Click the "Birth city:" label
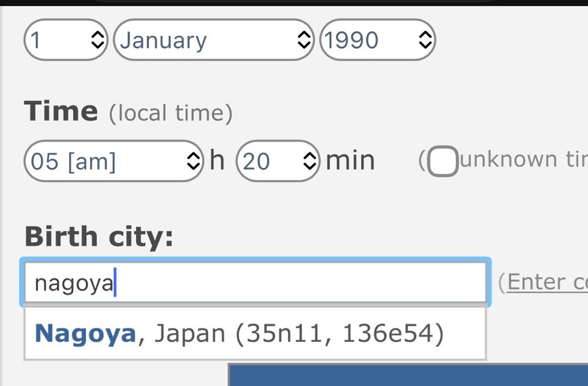 click(x=99, y=236)
